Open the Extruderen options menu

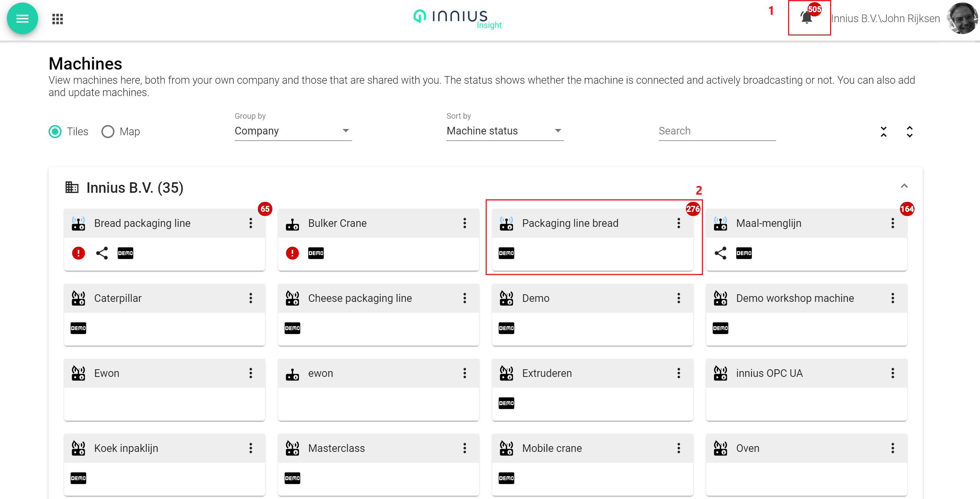coord(679,373)
